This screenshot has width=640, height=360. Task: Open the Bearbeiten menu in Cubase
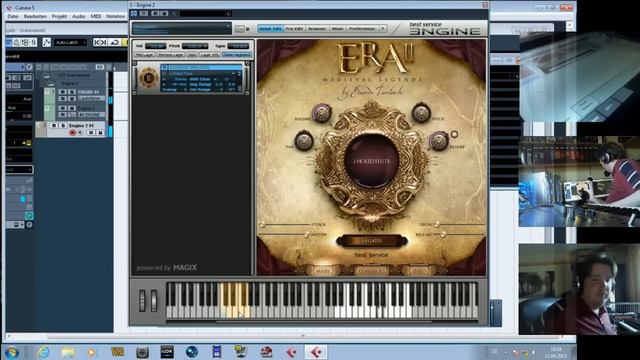pyautogui.click(x=35, y=16)
